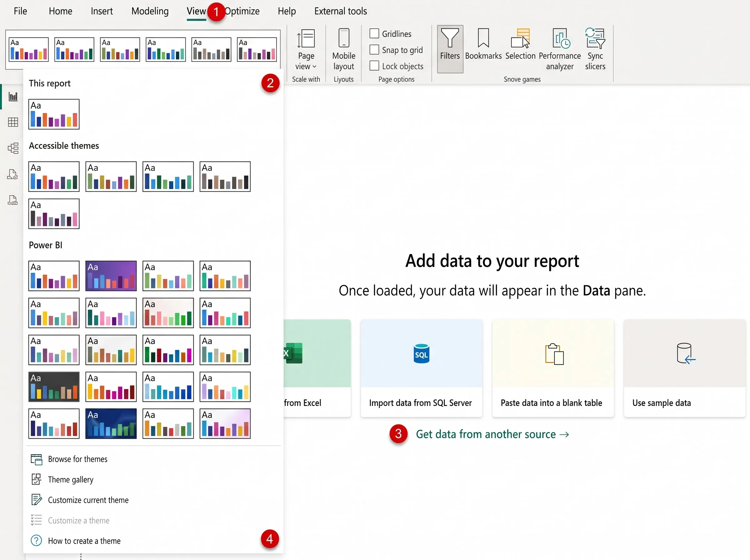
Task: Open the Modeling tab
Action: pos(150,11)
